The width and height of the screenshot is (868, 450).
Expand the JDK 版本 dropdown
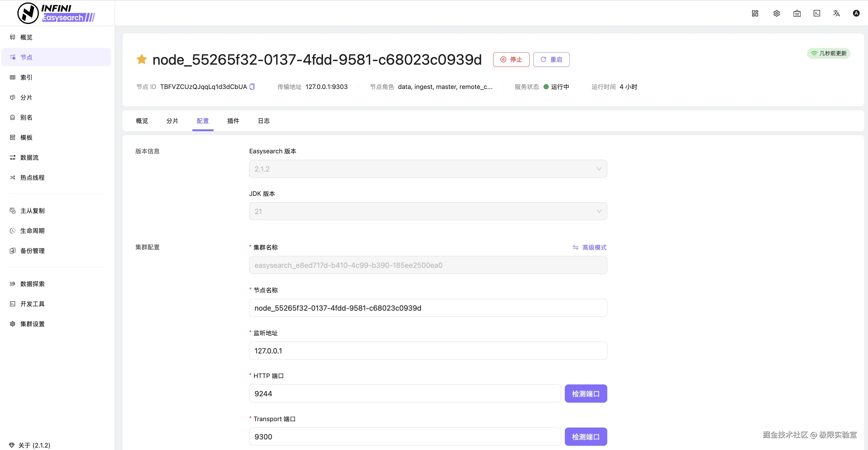tap(428, 211)
